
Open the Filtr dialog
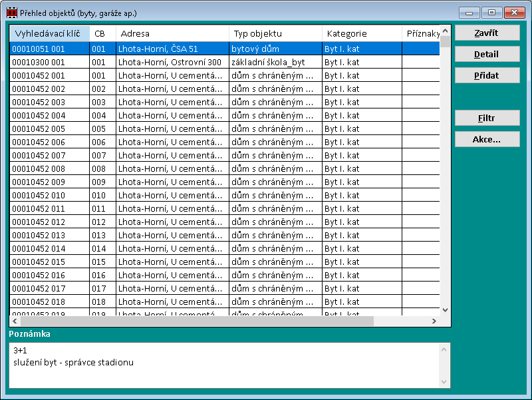click(487, 118)
